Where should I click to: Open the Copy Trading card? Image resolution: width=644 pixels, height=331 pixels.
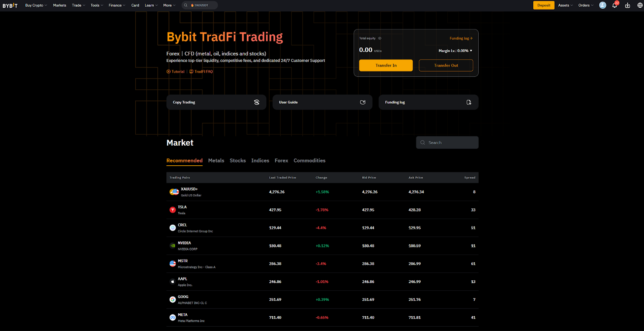pos(216,102)
